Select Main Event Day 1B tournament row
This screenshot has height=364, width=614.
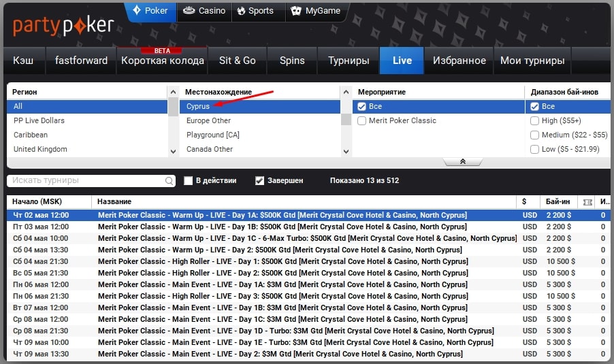(308, 308)
